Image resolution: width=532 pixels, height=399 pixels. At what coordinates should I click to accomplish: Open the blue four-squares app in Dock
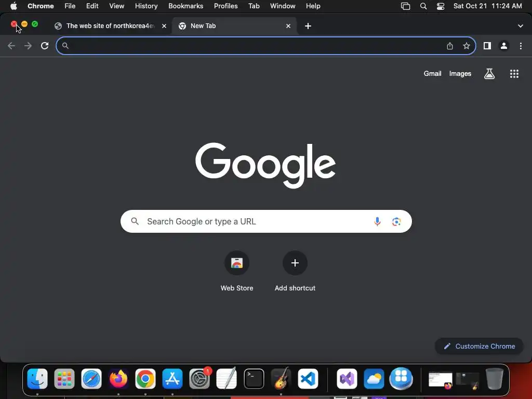(401, 379)
